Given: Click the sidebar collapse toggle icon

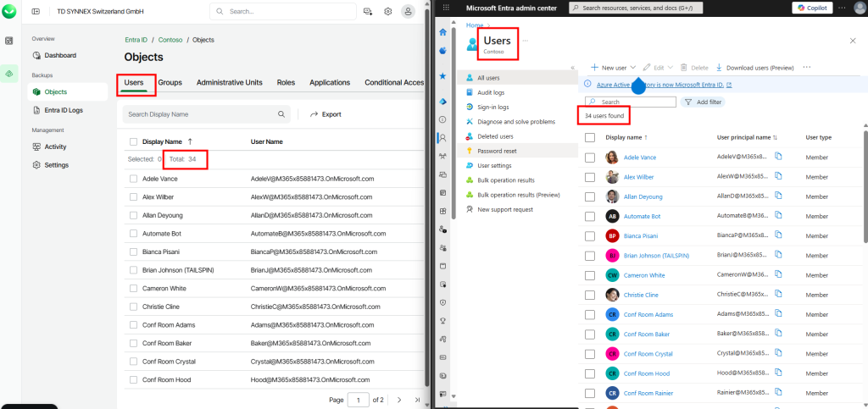Looking at the screenshot, I should (36, 12).
